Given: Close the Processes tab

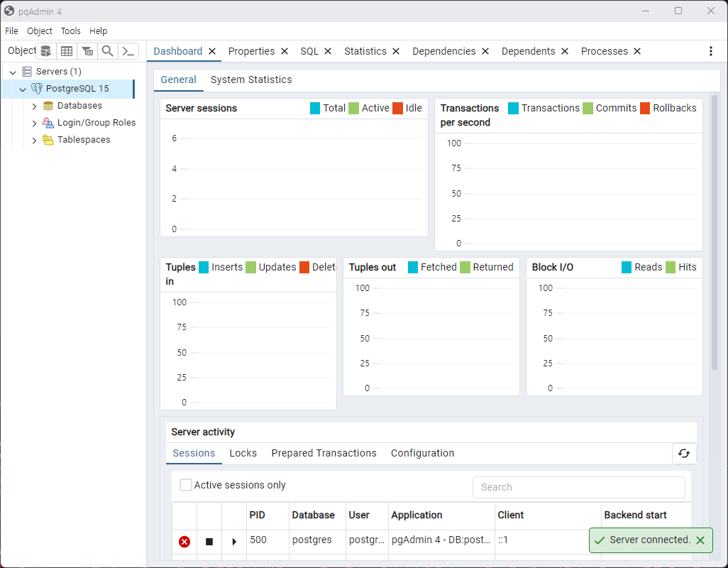Looking at the screenshot, I should (637, 51).
